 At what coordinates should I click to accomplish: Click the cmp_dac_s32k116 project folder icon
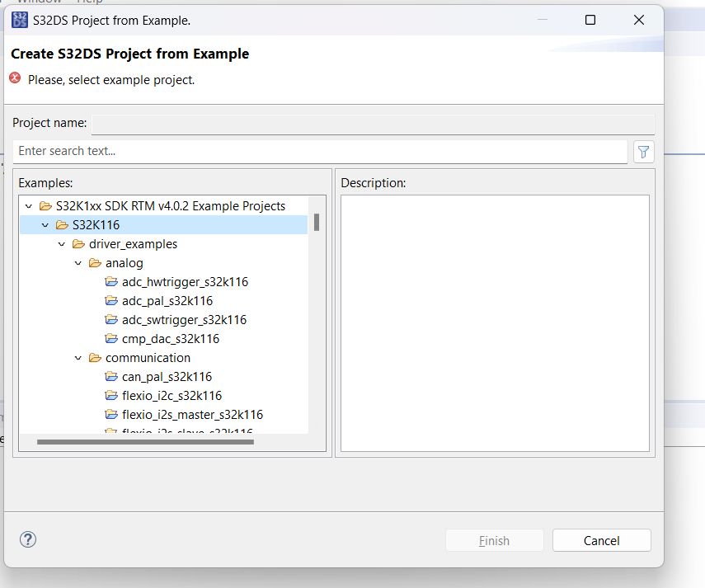(x=112, y=339)
